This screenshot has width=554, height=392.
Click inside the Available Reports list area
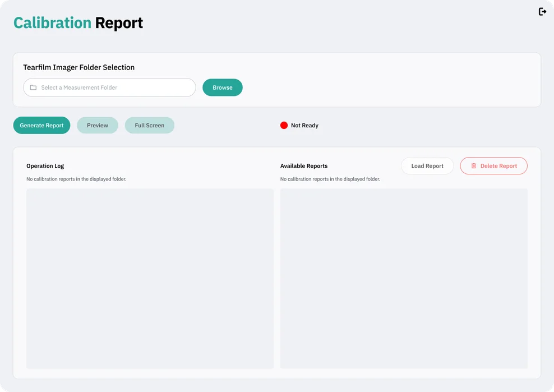(404, 279)
